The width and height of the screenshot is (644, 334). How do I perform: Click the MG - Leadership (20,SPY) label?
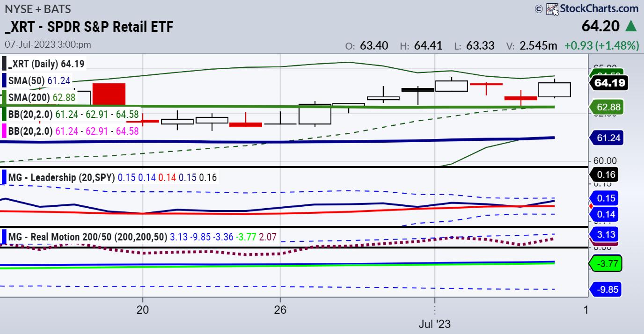(61, 178)
